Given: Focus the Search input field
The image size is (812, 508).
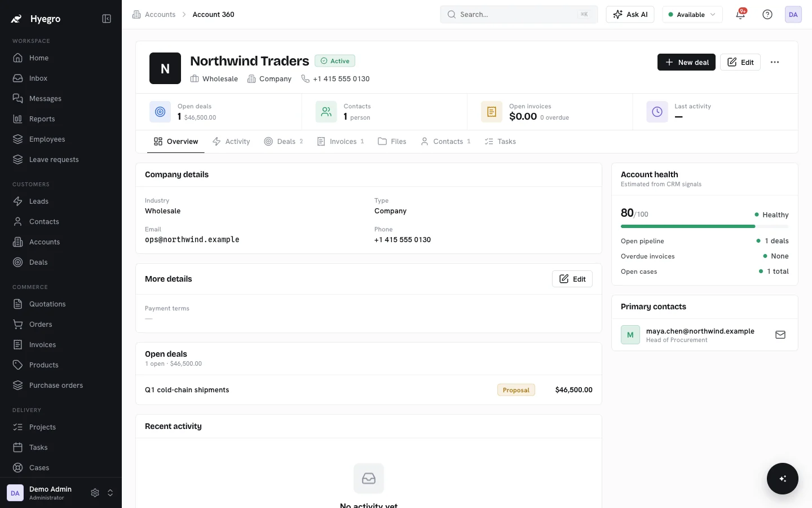Looking at the screenshot, I should click(x=519, y=15).
